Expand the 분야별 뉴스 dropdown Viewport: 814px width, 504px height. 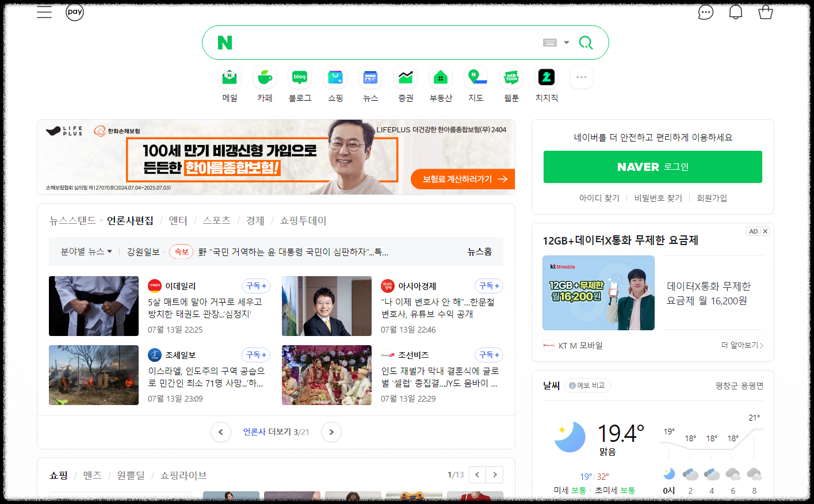(86, 251)
